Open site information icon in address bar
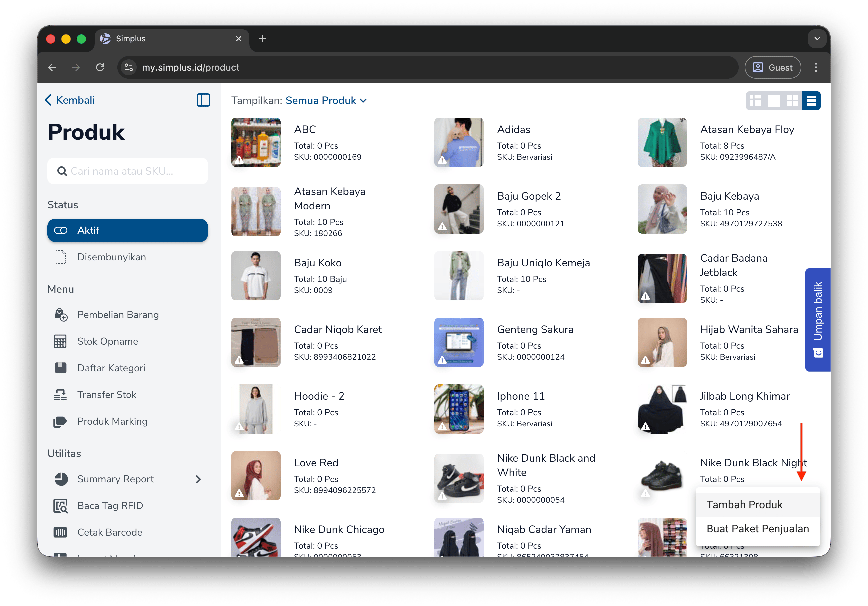 click(x=129, y=67)
